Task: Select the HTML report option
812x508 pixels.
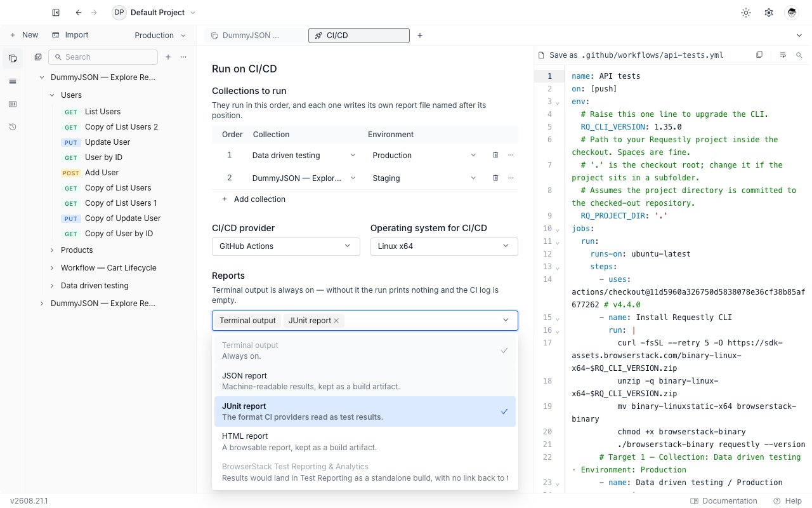Action: coord(365,441)
